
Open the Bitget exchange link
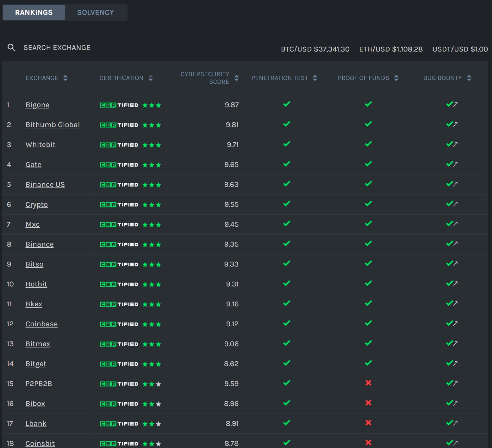coord(36,364)
